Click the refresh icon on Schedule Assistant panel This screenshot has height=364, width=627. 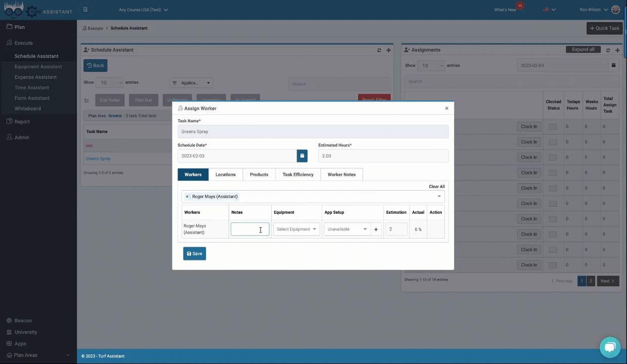tap(379, 50)
